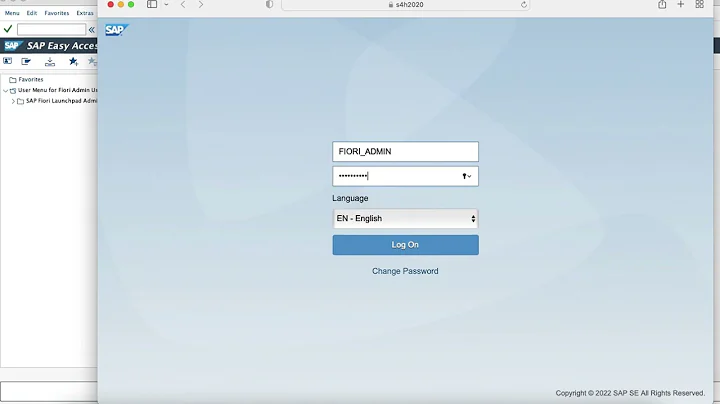Click the SAP user menu toolbar icon
720x404 pixels.
[x=7, y=61]
